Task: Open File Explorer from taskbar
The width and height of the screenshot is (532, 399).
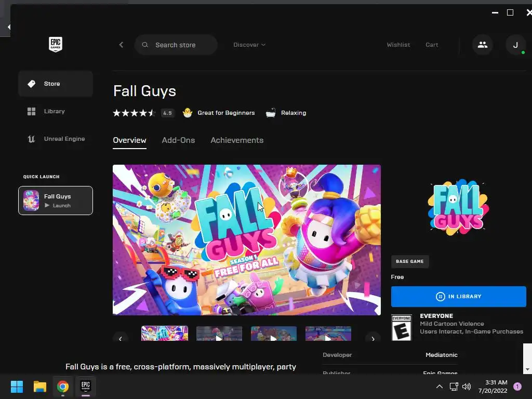Action: [x=39, y=387]
